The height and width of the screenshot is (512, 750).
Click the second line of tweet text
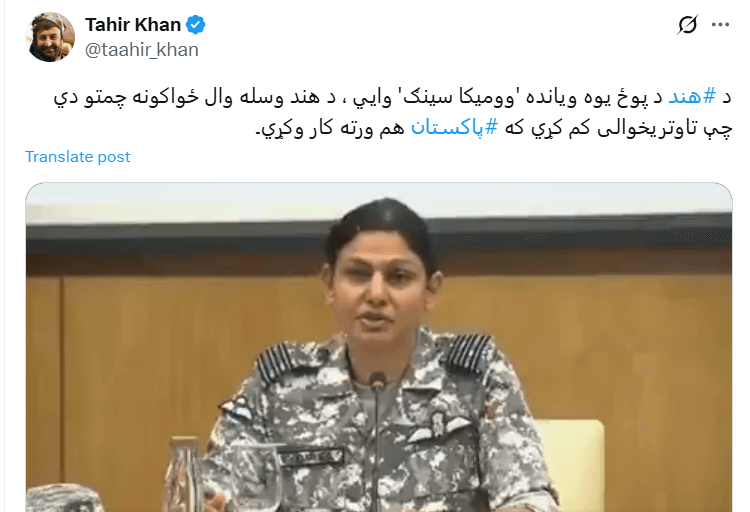493,128
